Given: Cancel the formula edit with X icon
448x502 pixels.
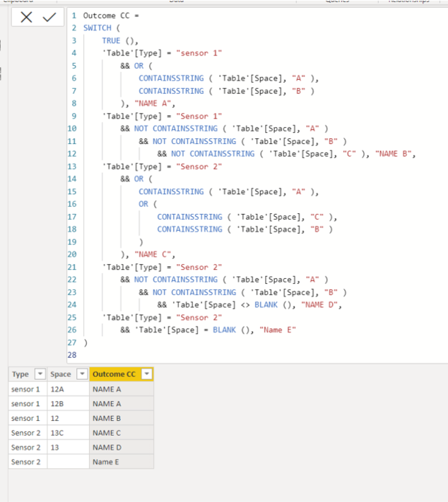Looking at the screenshot, I should (26, 17).
